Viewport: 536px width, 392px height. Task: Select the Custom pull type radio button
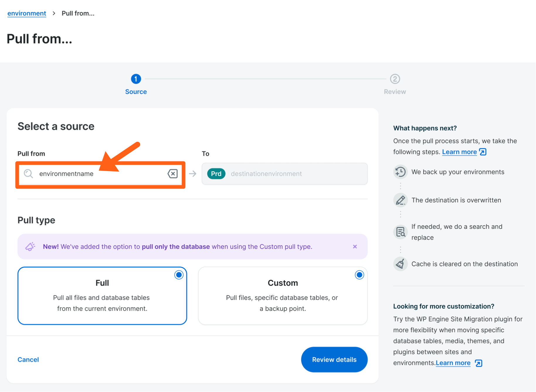pos(359,275)
